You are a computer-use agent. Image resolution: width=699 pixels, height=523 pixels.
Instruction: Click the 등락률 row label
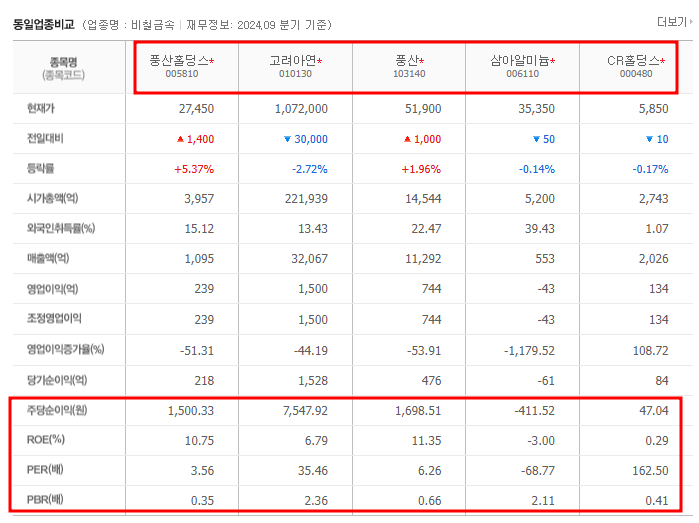[x=41, y=169]
